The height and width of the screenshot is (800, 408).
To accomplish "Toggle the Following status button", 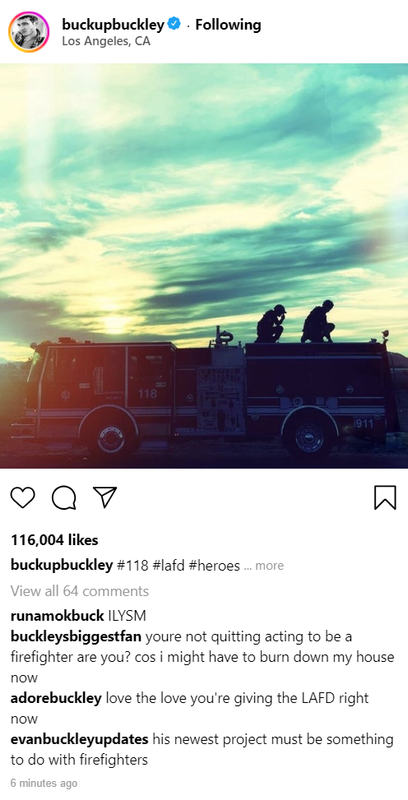I will (228, 24).
